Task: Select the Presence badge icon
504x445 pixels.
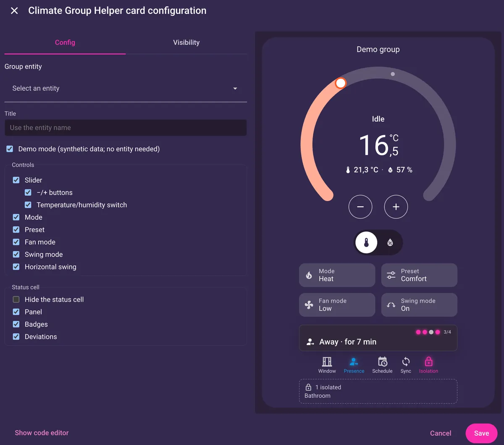Action: point(354,362)
